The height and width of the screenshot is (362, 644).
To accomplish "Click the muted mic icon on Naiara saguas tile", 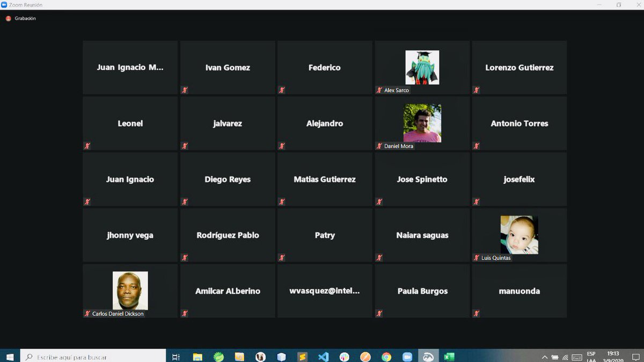I will tap(379, 258).
